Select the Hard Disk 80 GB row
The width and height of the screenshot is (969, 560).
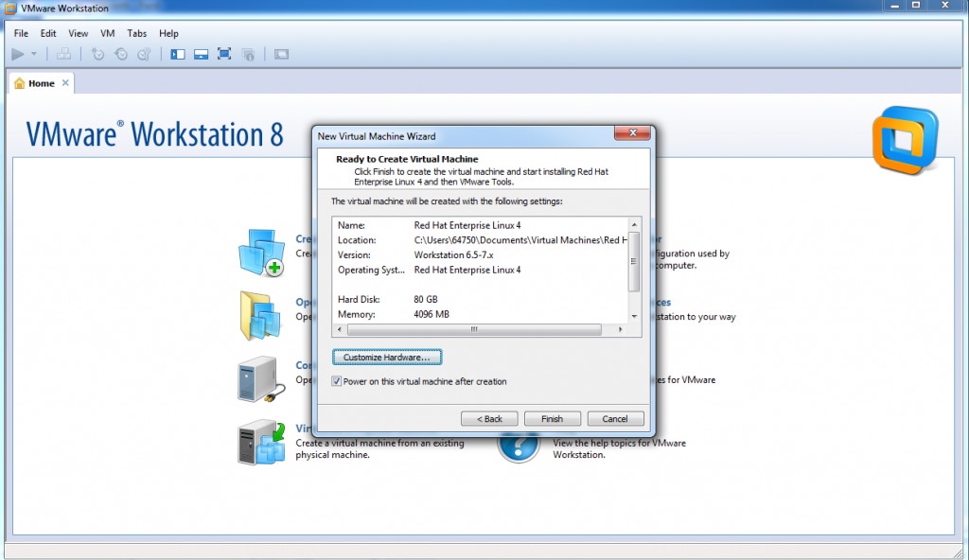click(x=482, y=300)
